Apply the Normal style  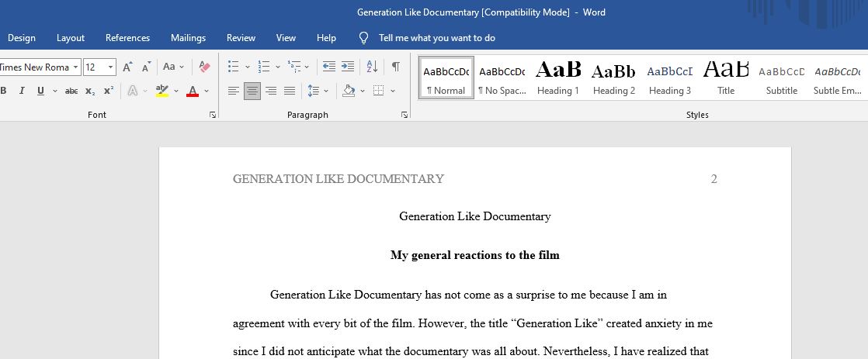(446, 78)
